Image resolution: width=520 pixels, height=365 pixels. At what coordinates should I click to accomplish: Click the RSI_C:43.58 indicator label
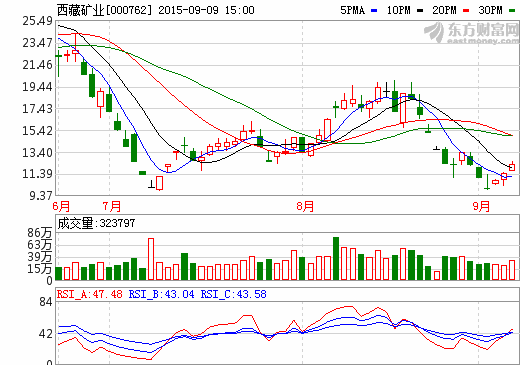pyautogui.click(x=233, y=294)
